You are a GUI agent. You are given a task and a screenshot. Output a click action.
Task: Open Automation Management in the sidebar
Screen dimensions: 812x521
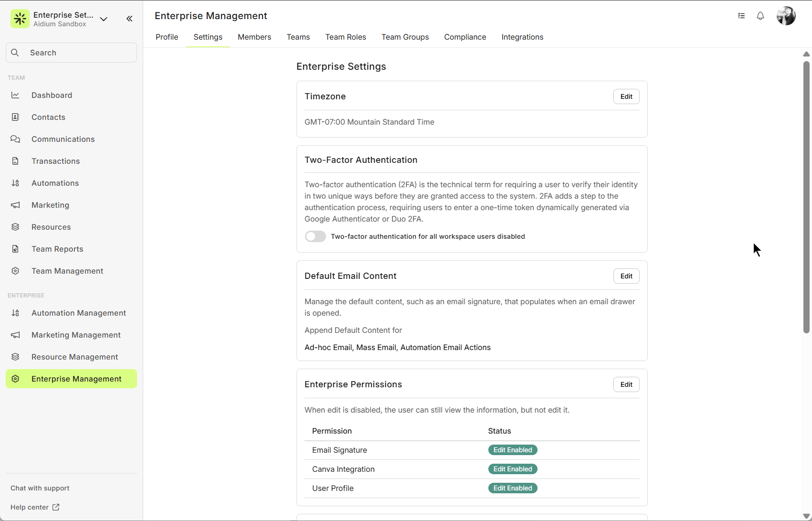tap(78, 313)
